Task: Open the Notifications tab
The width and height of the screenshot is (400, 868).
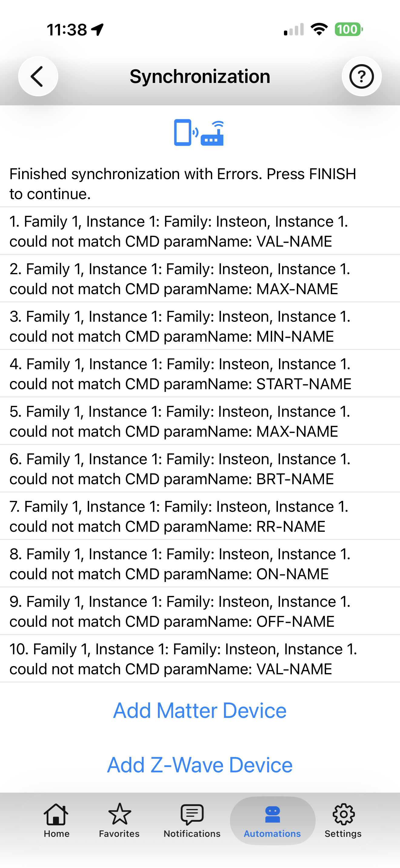Action: [192, 821]
